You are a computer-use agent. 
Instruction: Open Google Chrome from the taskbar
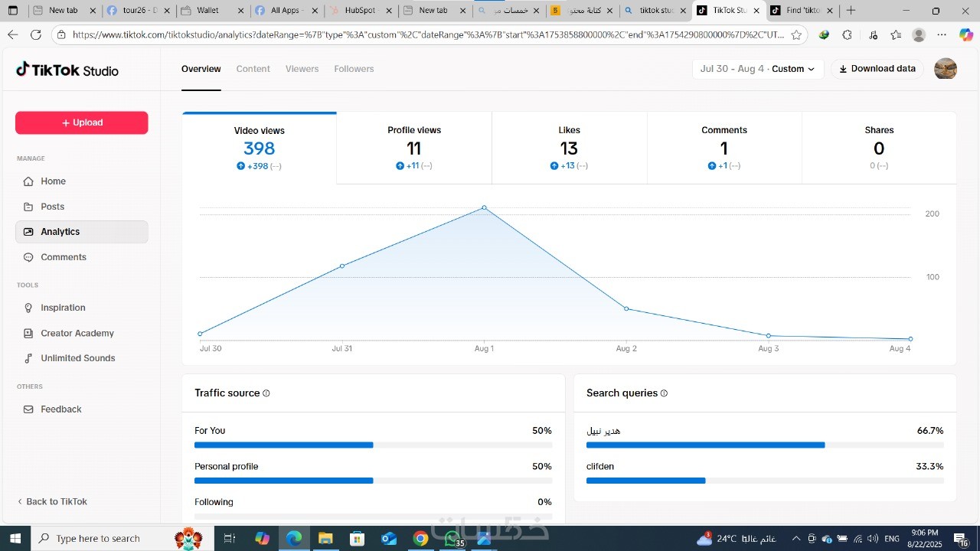pos(420,539)
